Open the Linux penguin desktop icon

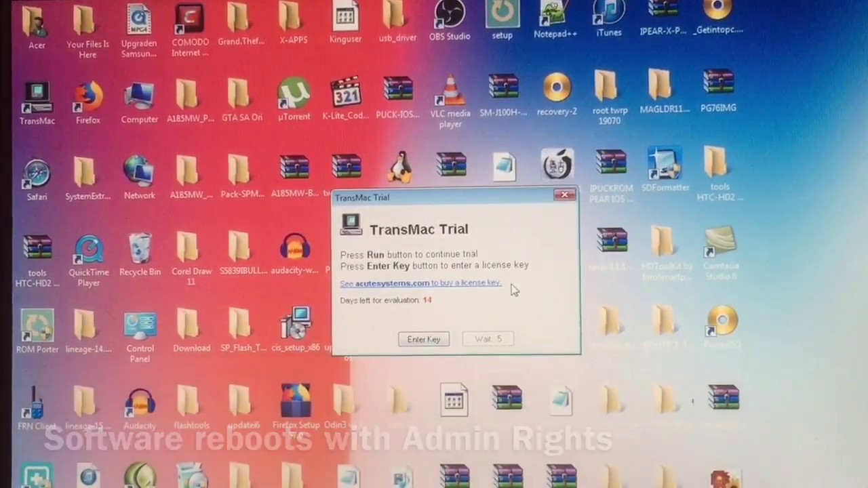click(x=399, y=167)
